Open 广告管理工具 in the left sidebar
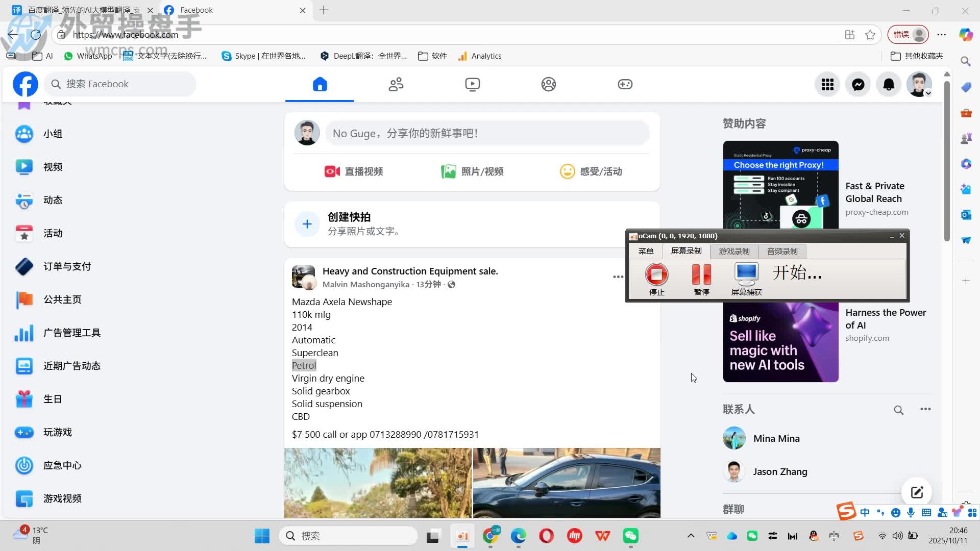The width and height of the screenshot is (980, 551). pos(71,333)
